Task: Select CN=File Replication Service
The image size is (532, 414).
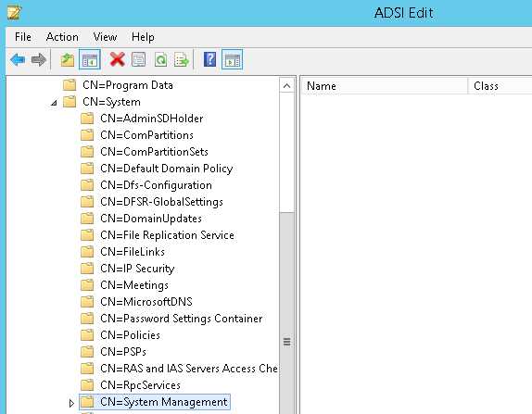Action: 167,235
